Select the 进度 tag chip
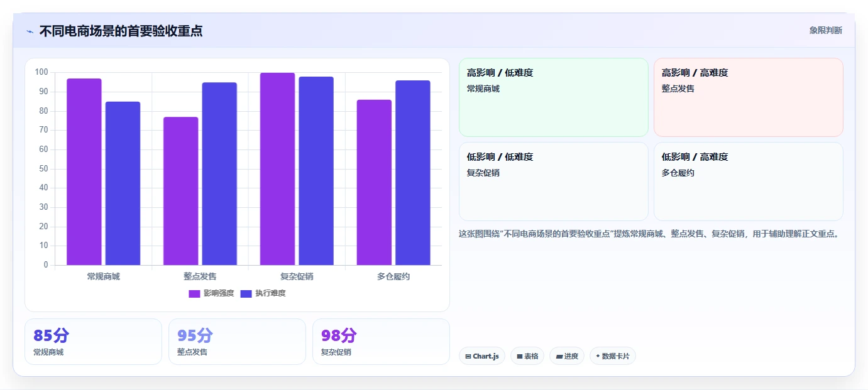This screenshot has width=868, height=390. [x=567, y=356]
